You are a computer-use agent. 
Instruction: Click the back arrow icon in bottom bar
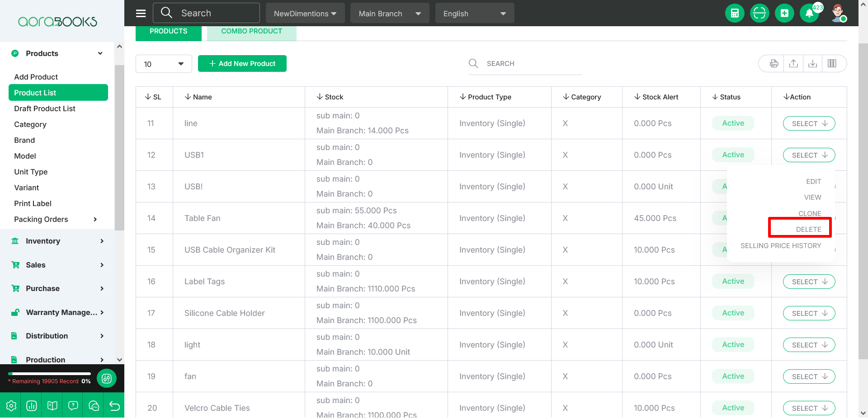click(x=114, y=406)
